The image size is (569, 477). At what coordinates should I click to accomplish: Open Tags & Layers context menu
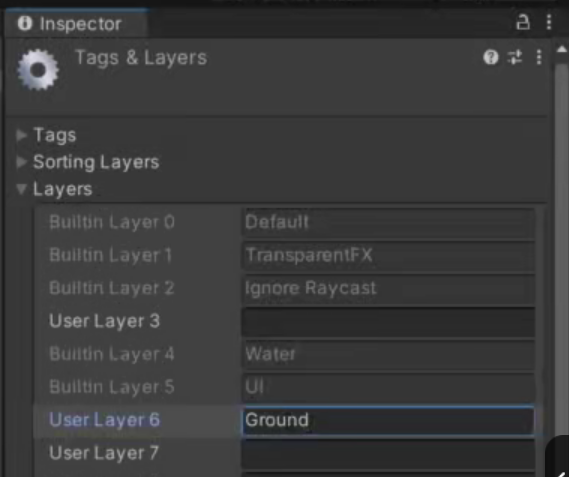tap(539, 57)
